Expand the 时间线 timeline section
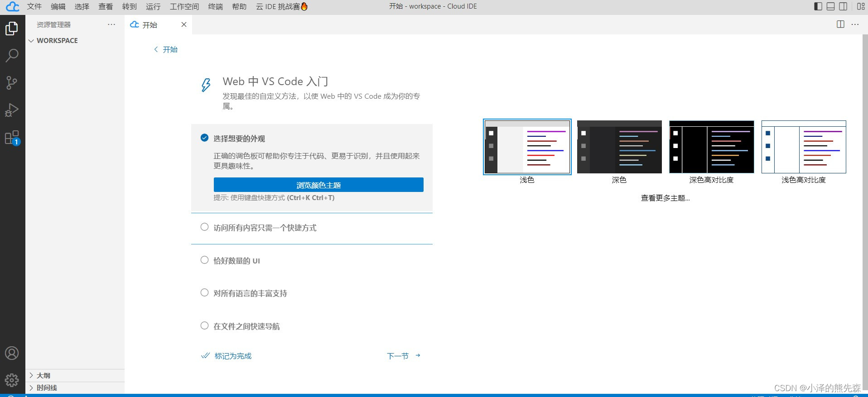 pos(75,387)
